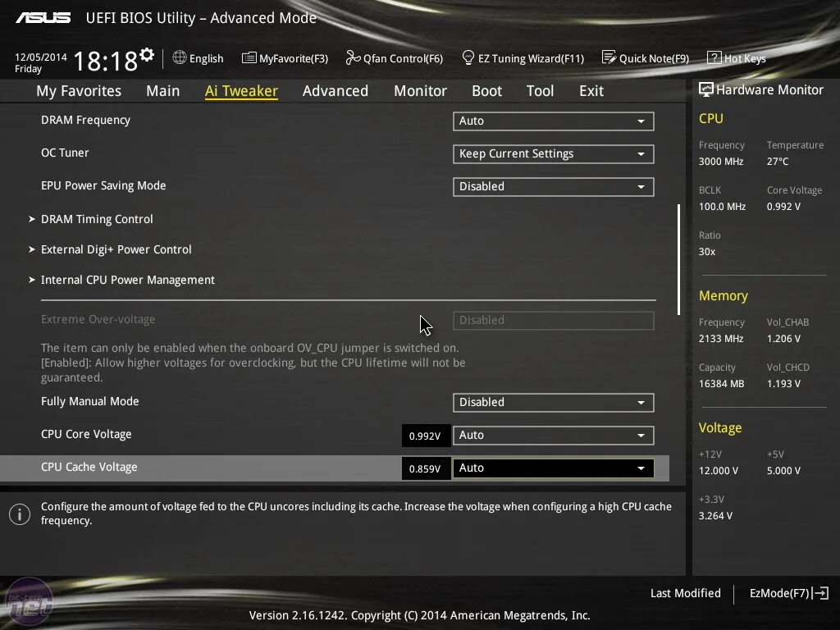The image size is (840, 630).
Task: Switch to the Main tab
Action: [163, 91]
